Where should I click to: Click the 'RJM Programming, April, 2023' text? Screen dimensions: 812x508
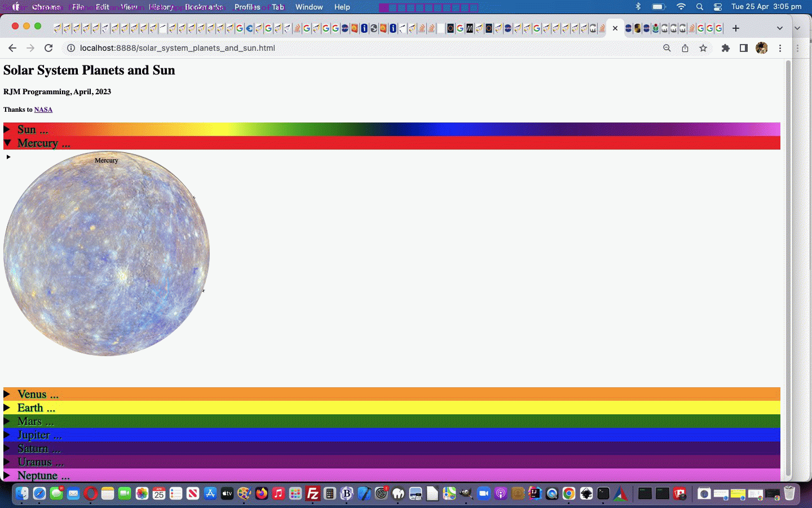pyautogui.click(x=57, y=91)
